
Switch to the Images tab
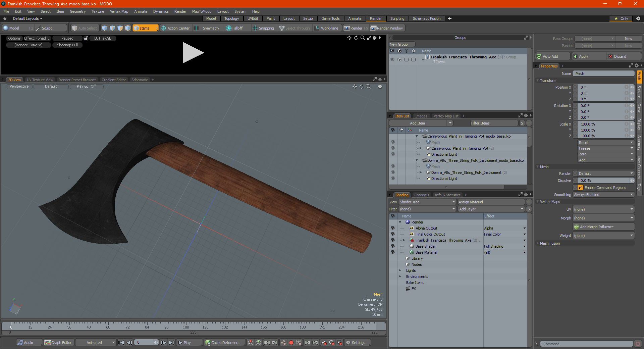pyautogui.click(x=421, y=116)
